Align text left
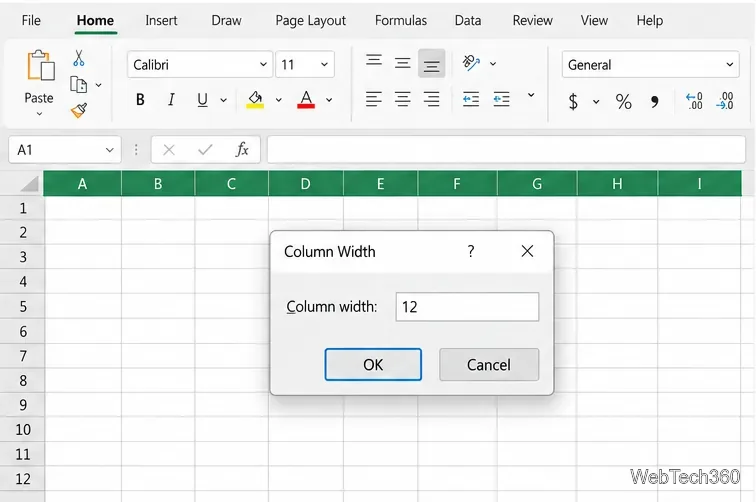The width and height of the screenshot is (756, 502). click(x=374, y=99)
